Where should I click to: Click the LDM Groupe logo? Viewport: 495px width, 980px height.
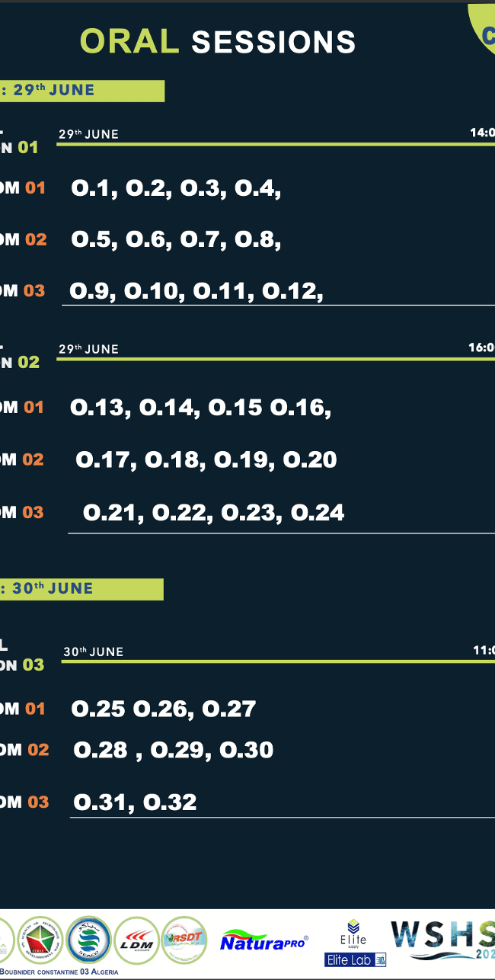coord(136,941)
